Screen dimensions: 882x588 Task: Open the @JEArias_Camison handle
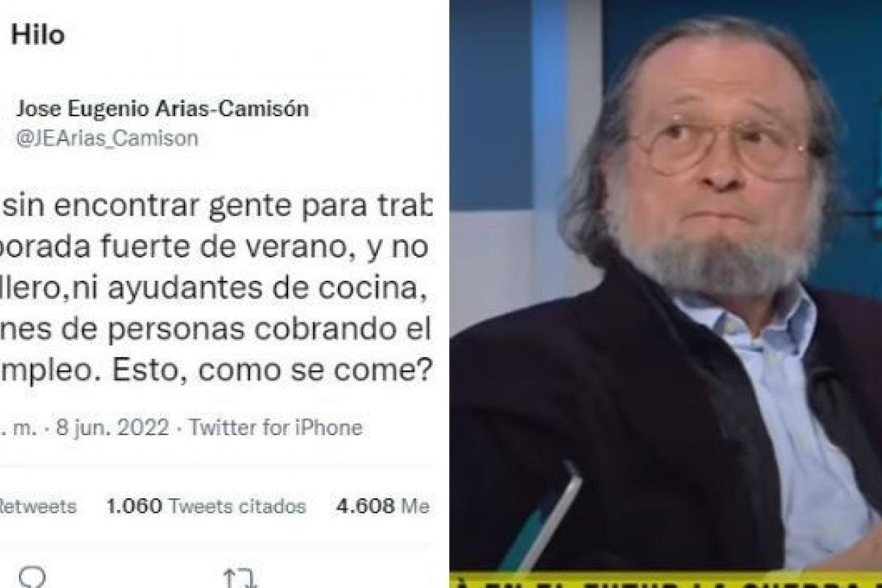tap(107, 138)
